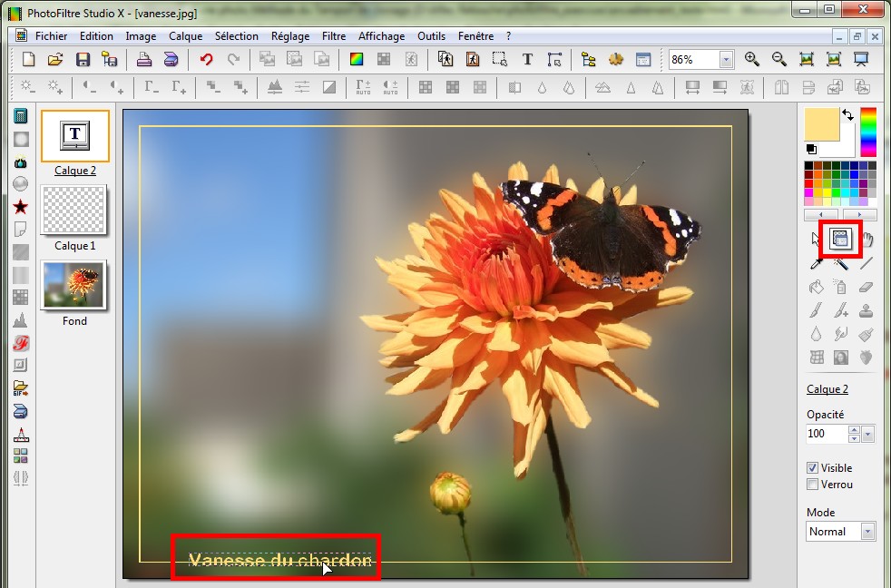Screen dimensions: 891x588
Task: Click the Calque 2 label under thumbnail
Action: point(75,171)
